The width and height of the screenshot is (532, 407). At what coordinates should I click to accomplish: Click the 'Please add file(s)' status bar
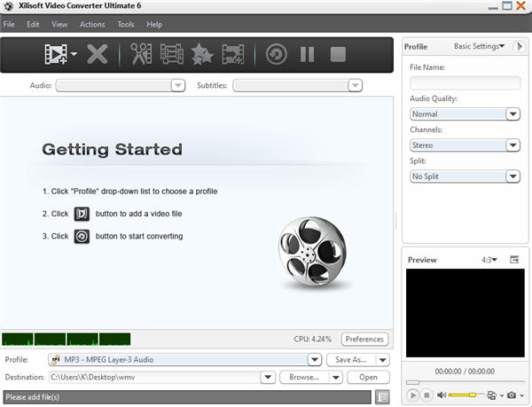(x=187, y=397)
